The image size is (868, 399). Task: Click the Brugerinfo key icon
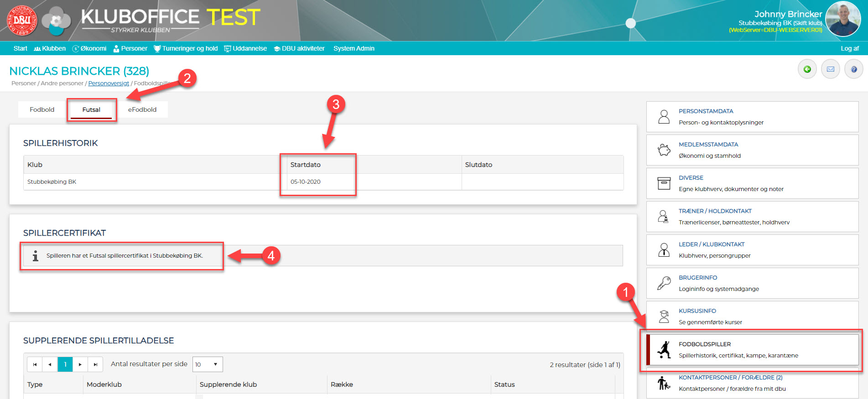(x=664, y=283)
